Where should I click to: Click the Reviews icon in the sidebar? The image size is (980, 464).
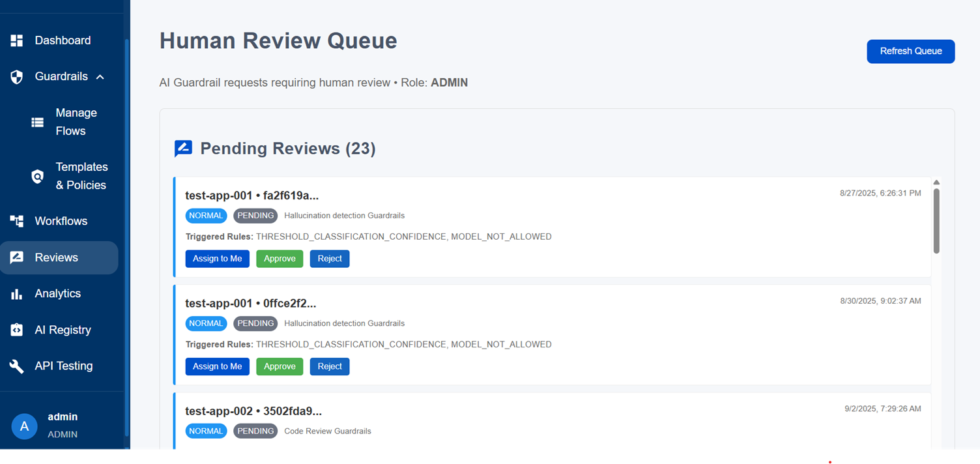[x=16, y=257]
